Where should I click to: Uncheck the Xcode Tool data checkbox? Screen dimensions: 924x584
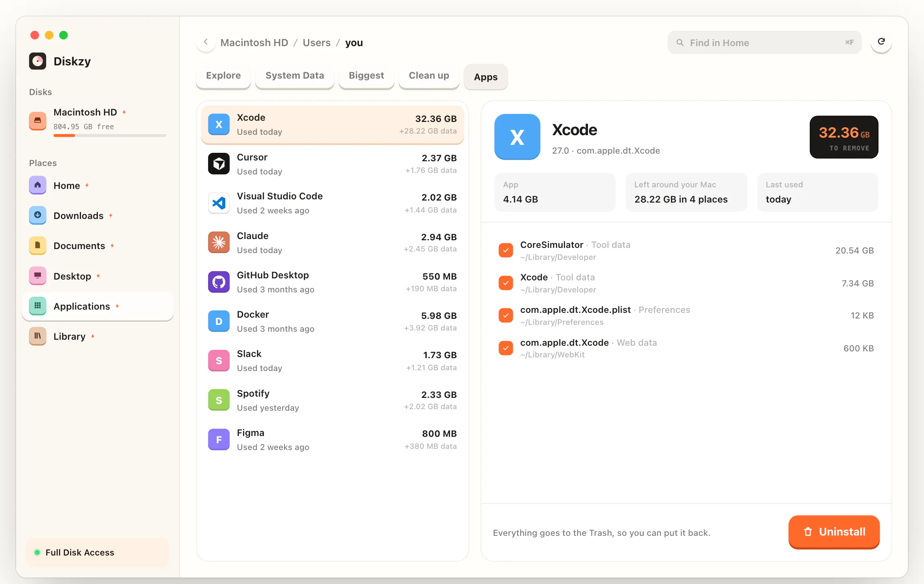point(506,283)
